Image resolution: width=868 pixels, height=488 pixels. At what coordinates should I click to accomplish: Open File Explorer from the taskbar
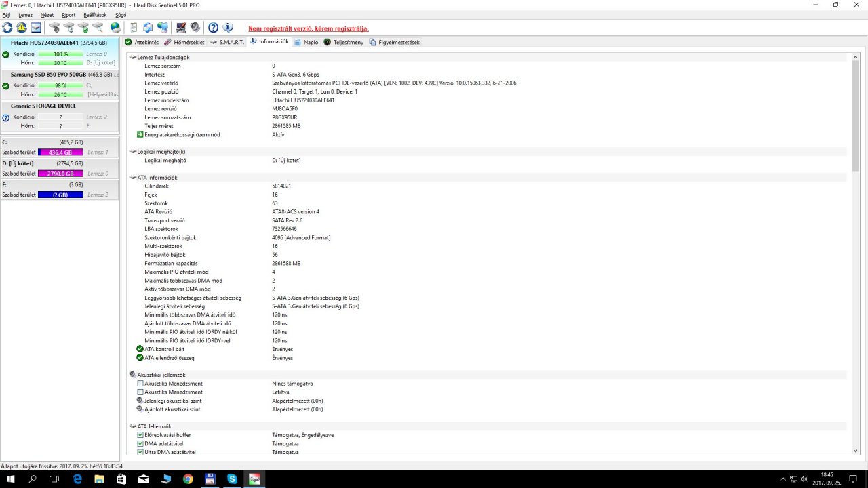[100, 479]
